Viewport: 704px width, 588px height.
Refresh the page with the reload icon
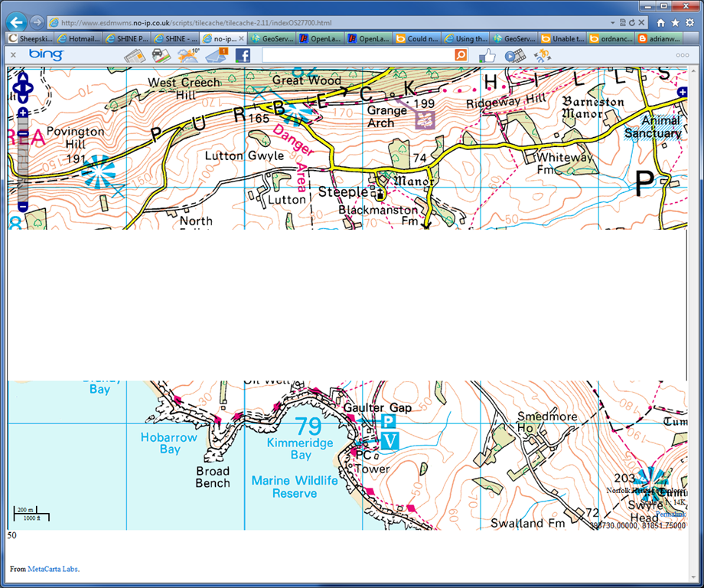632,22
